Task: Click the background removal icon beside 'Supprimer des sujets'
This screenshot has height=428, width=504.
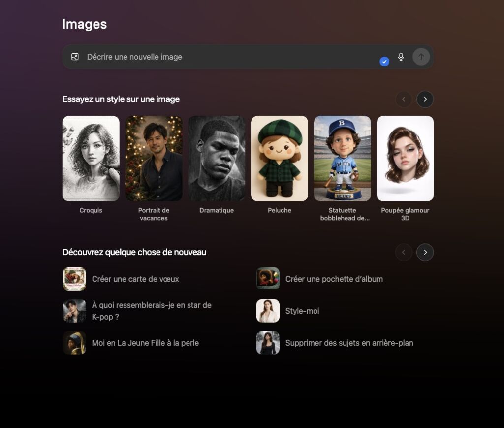Action: 268,342
